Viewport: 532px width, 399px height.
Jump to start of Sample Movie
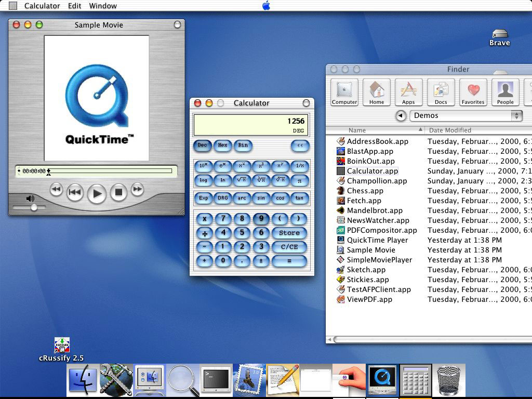(x=75, y=192)
